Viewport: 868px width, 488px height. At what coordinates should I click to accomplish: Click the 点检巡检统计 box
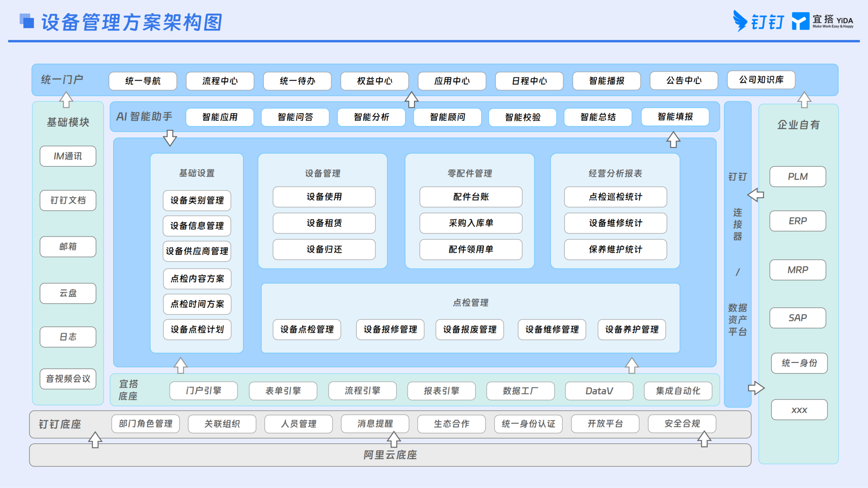616,197
